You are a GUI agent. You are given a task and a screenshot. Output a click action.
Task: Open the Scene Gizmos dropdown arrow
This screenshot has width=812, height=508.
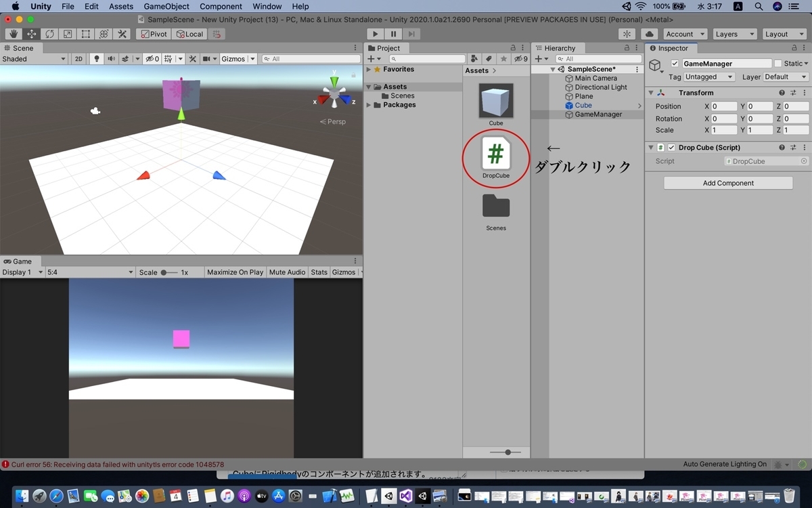tap(252, 59)
